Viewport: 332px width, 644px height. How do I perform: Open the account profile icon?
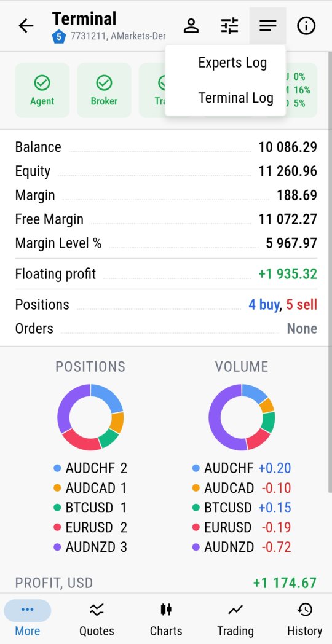[x=191, y=26]
